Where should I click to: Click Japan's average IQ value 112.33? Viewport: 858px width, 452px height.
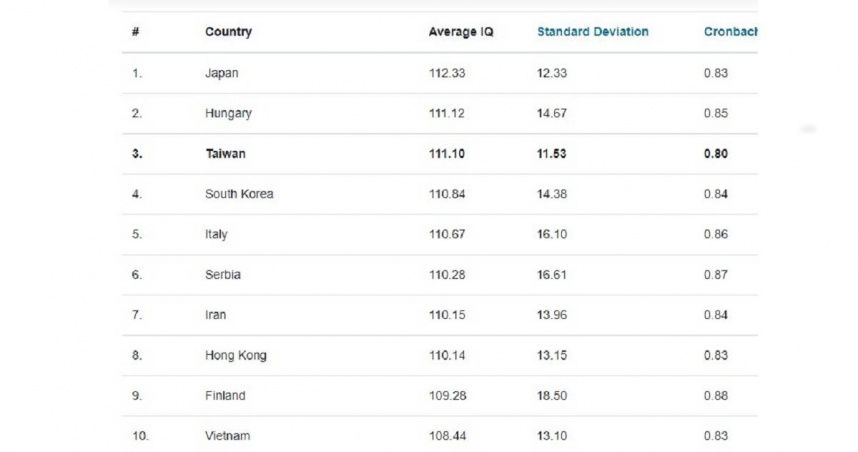(446, 73)
